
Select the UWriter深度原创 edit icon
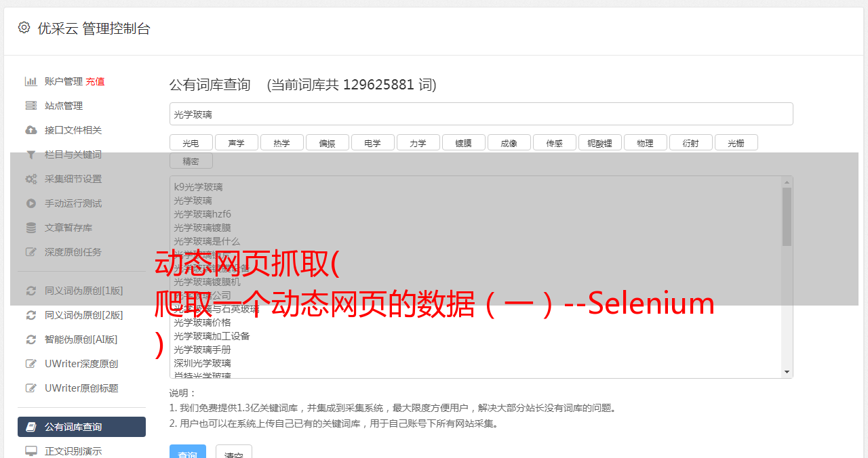coord(31,364)
